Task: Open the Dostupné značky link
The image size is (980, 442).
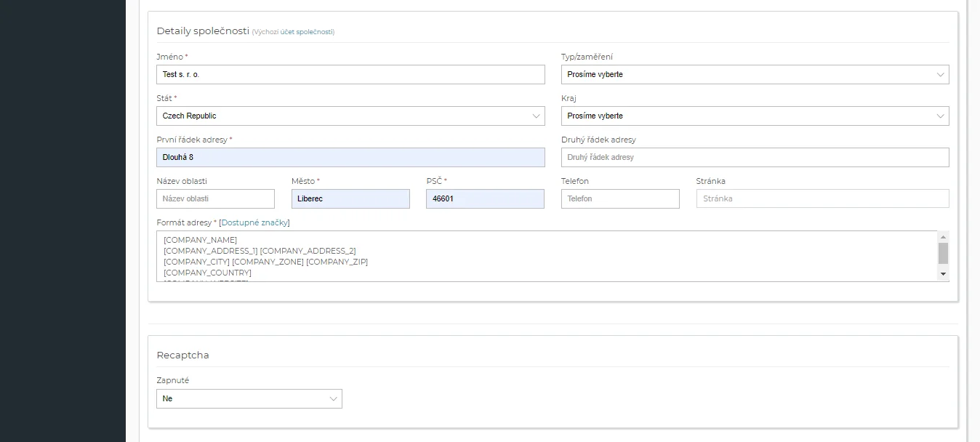Action: (254, 222)
